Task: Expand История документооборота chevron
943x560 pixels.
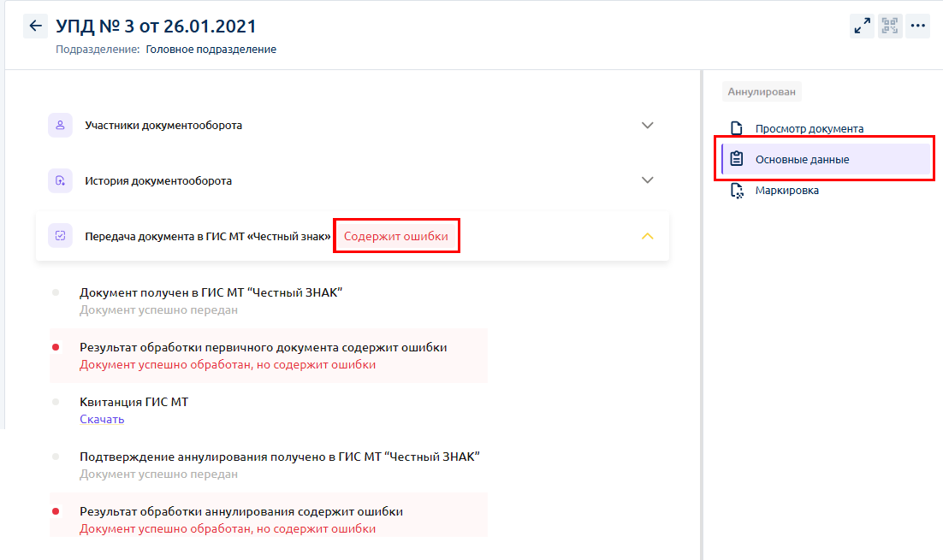Action: [647, 180]
